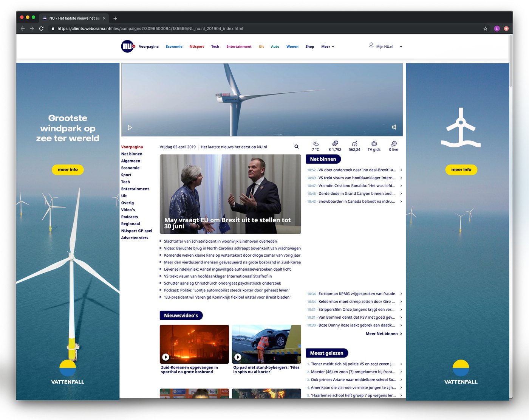Open NUsport in the top navigation

pos(197,46)
